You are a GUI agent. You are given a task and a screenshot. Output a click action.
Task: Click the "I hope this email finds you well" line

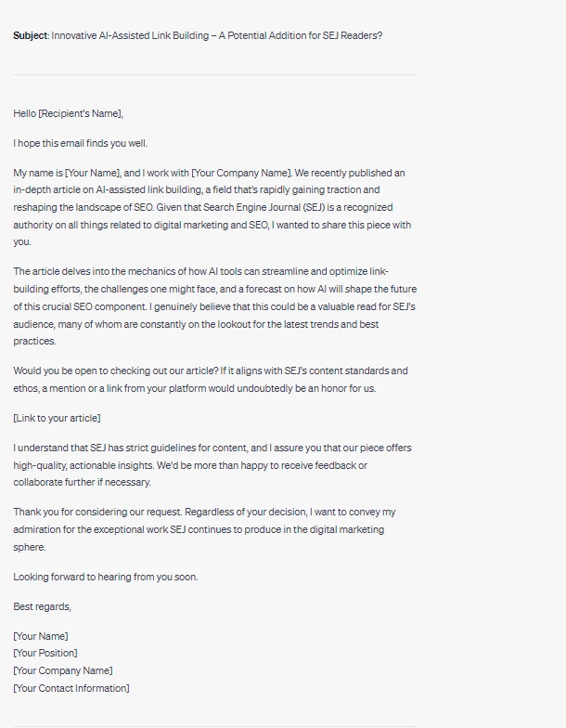click(x=80, y=144)
